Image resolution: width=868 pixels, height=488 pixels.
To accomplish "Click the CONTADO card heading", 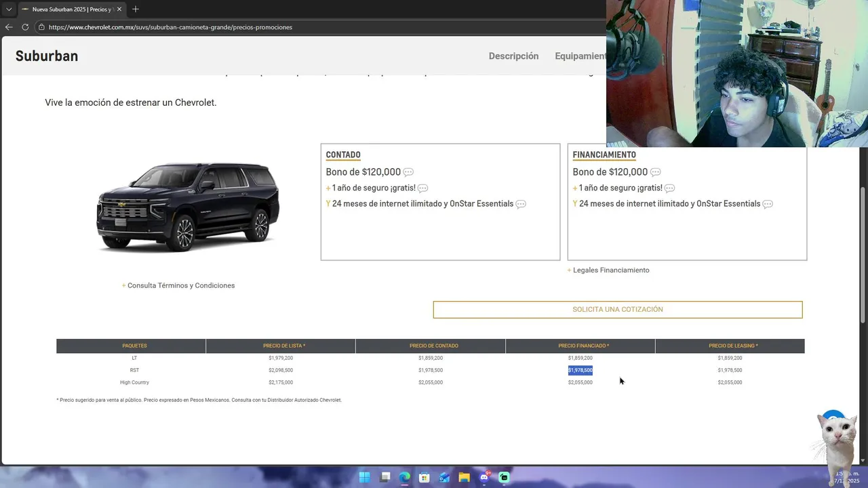I will [343, 155].
